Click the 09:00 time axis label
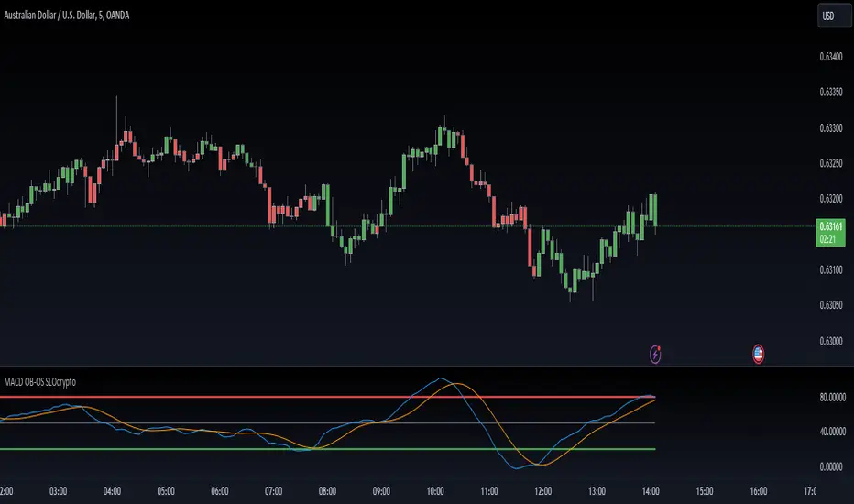Screen dimensions: 854x504 pyautogui.click(x=381, y=491)
